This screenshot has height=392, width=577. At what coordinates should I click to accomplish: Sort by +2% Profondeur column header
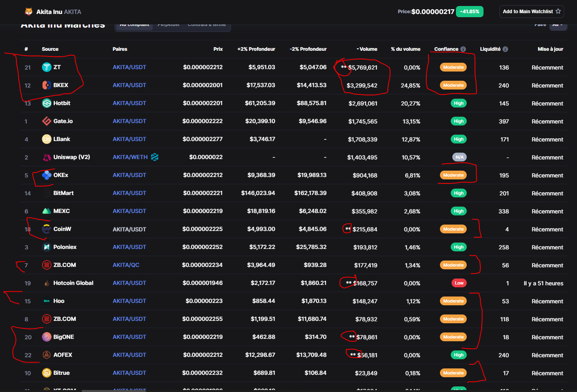coord(256,49)
